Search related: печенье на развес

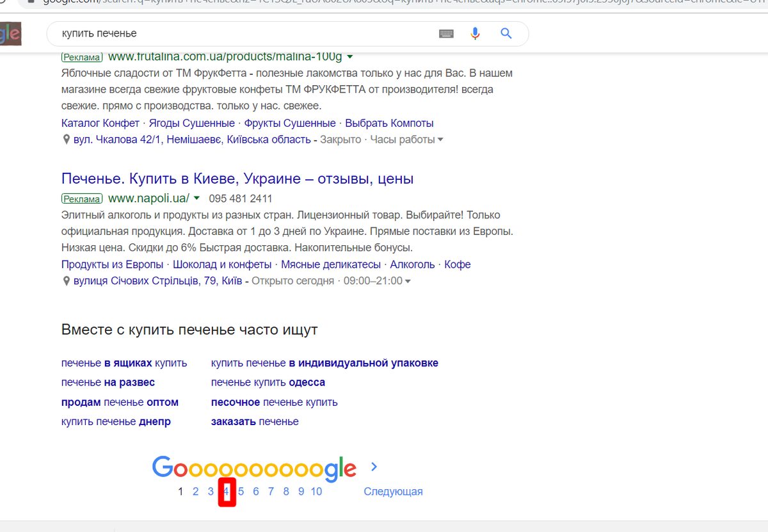click(108, 382)
